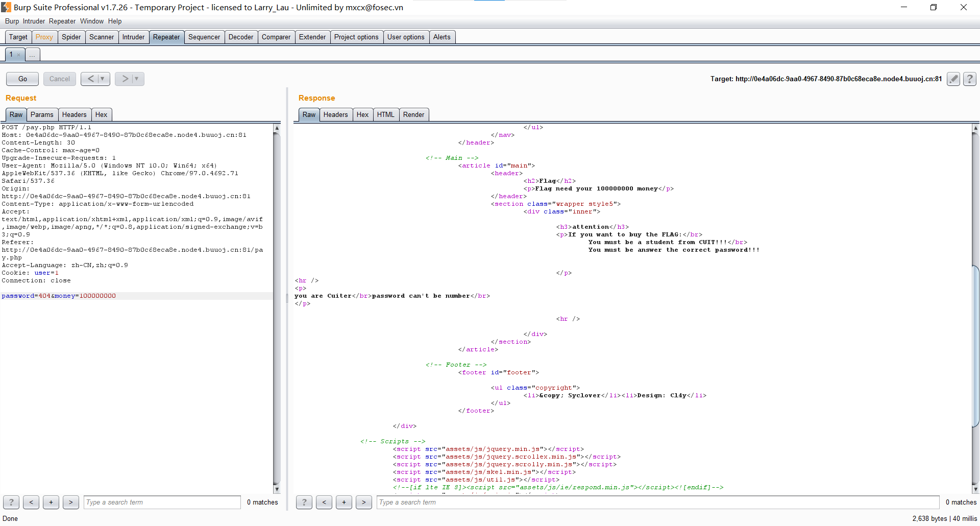
Task: Go to next match in response search
Action: tap(363, 503)
